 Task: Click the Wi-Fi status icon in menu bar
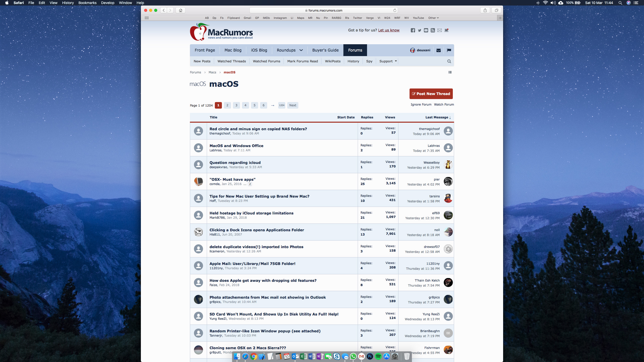(x=545, y=3)
